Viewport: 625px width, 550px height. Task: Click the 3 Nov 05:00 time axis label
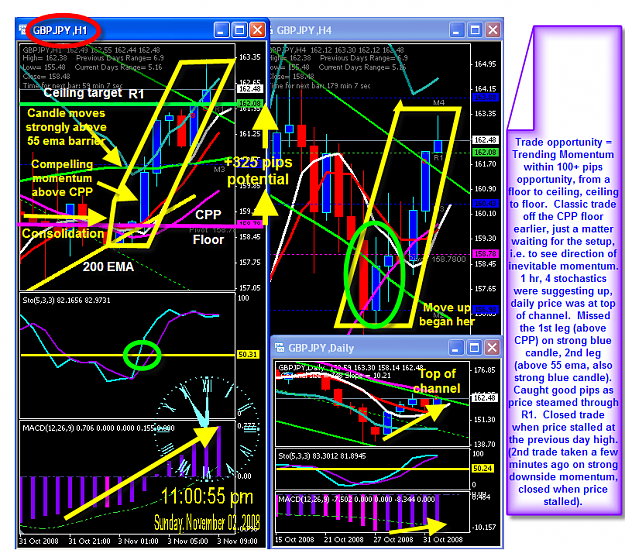point(188,541)
